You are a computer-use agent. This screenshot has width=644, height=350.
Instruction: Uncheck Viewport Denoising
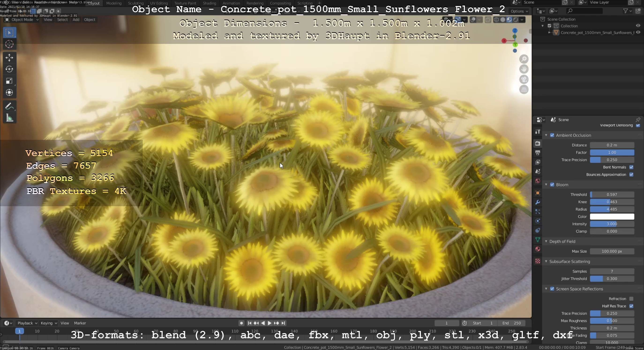coord(638,125)
